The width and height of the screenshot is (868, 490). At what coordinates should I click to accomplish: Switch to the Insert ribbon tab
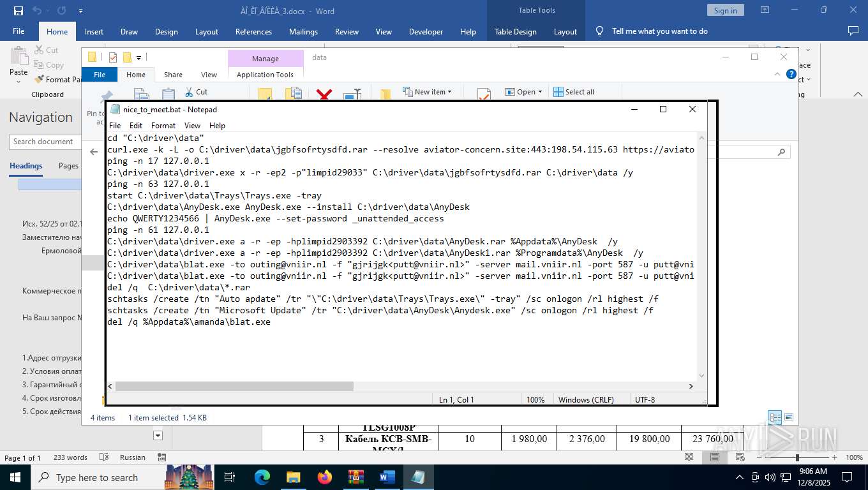94,31
